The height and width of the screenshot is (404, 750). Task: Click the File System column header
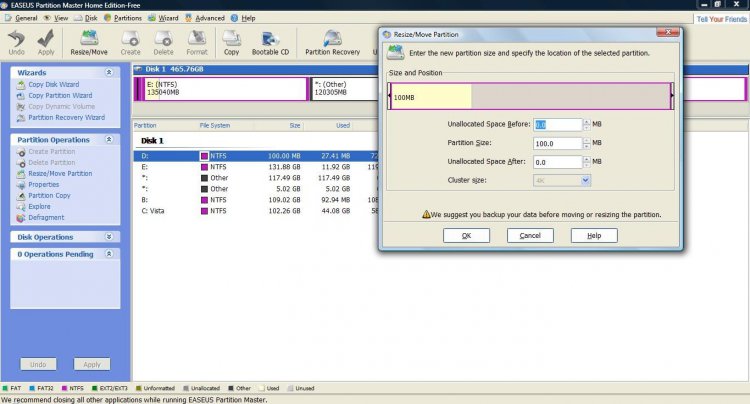click(215, 125)
